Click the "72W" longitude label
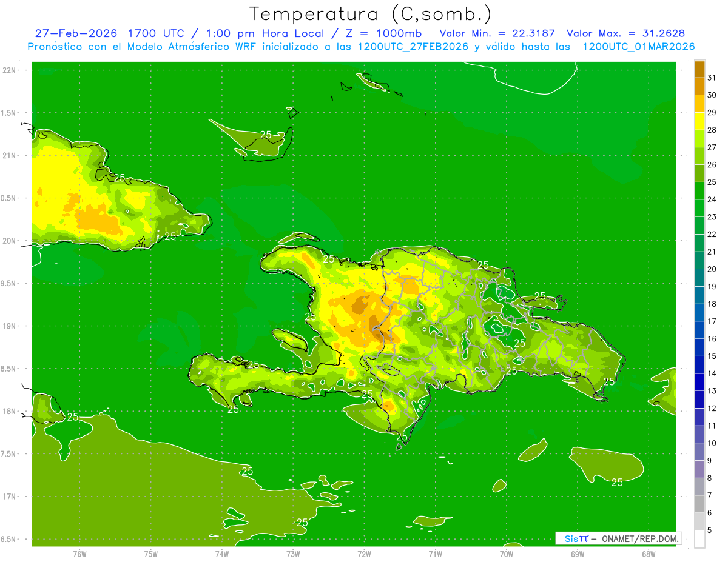This screenshot has height=562, width=728. point(364,554)
